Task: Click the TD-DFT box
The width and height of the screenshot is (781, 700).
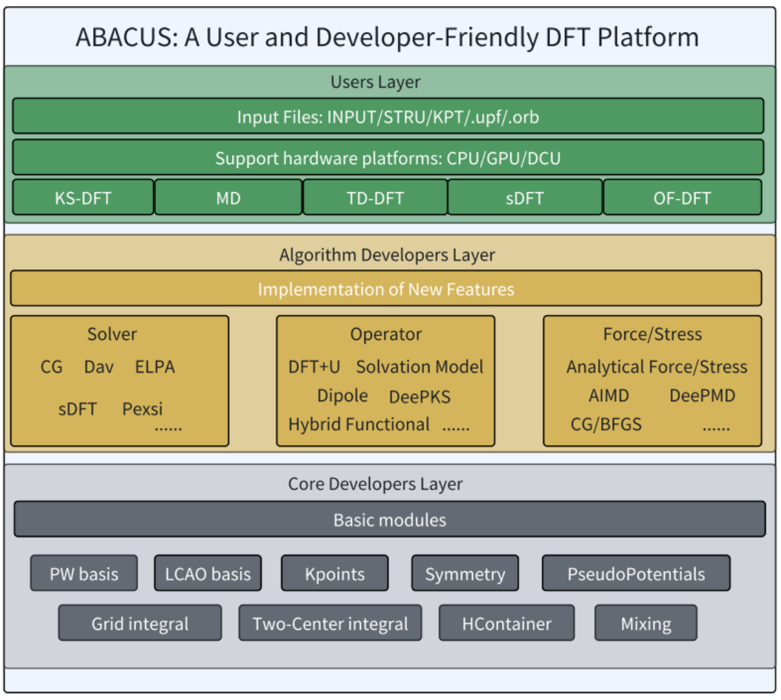Action: pos(375,198)
